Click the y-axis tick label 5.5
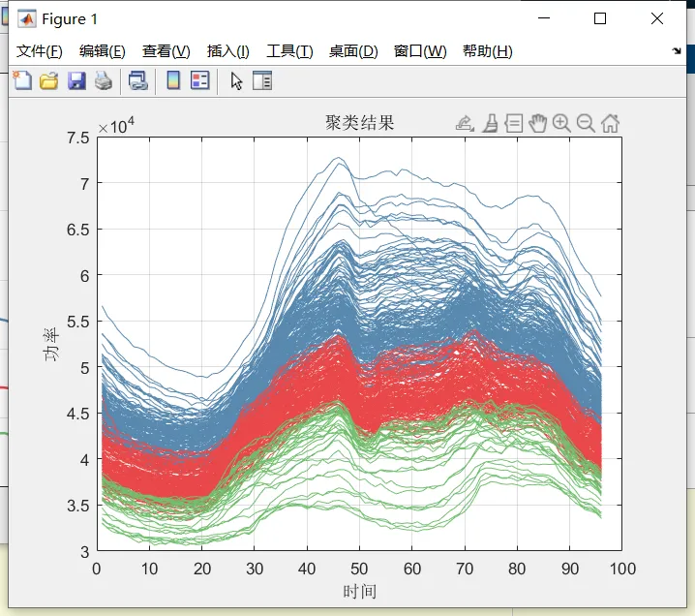The height and width of the screenshot is (616, 695). pyautogui.click(x=78, y=322)
